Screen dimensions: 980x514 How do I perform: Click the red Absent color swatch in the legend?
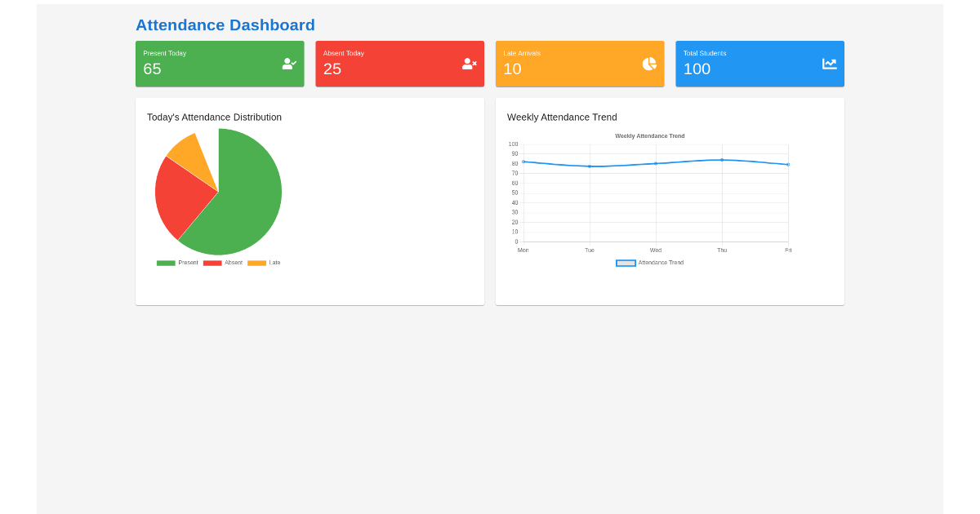[212, 262]
